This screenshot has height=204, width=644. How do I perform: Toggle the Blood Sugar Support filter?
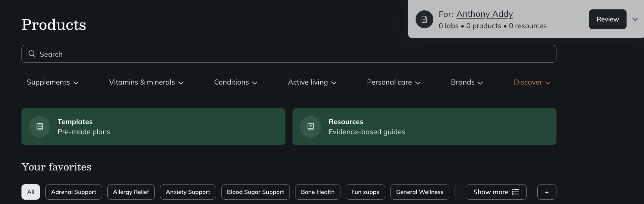click(255, 192)
